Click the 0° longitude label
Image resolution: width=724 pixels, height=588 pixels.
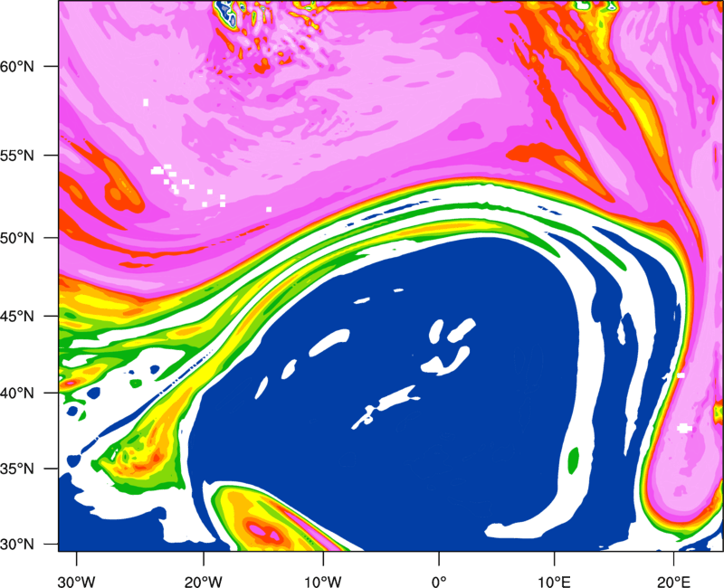[439, 582]
